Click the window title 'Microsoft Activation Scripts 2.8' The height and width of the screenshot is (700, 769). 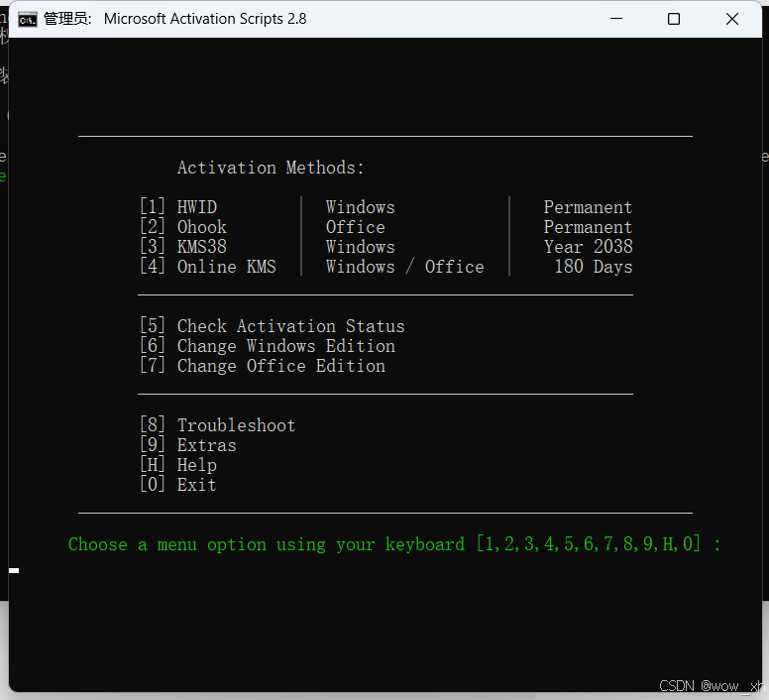click(x=205, y=19)
